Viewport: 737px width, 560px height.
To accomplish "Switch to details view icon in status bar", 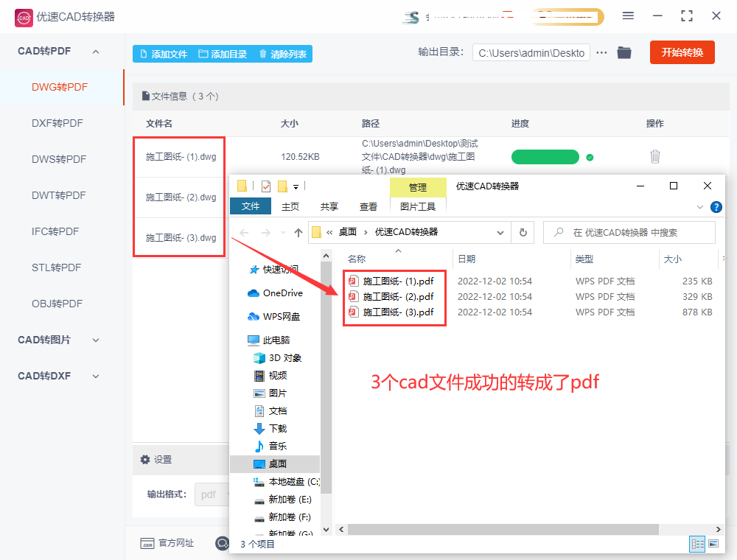I will pos(697,544).
